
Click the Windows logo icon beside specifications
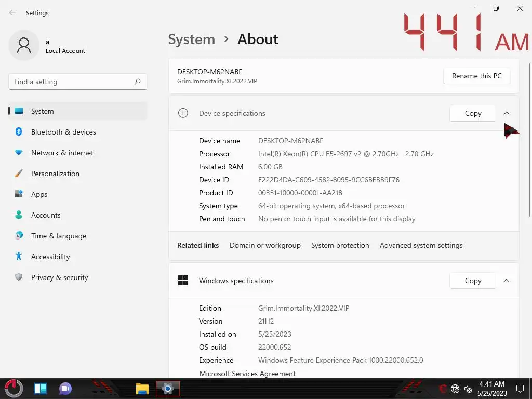(183, 280)
